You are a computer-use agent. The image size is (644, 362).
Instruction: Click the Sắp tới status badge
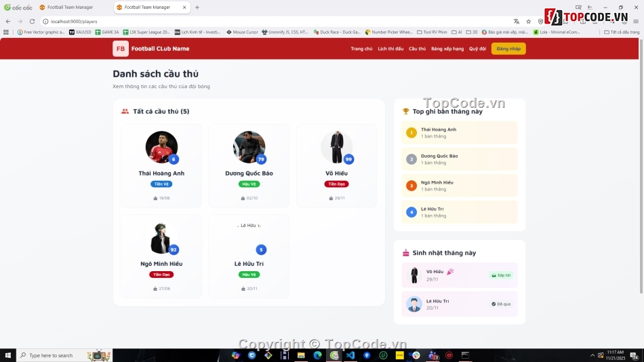coord(501,275)
